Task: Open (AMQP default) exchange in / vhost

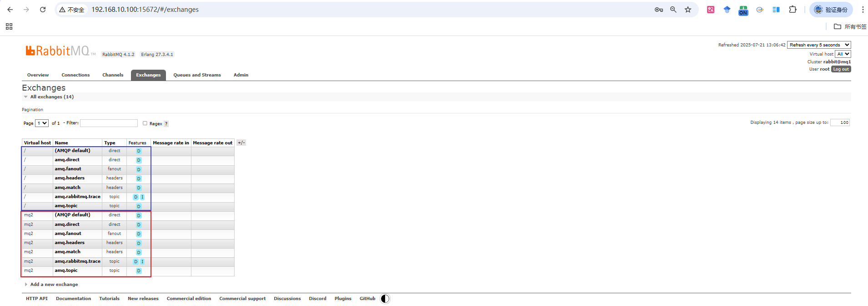Action: click(x=73, y=151)
